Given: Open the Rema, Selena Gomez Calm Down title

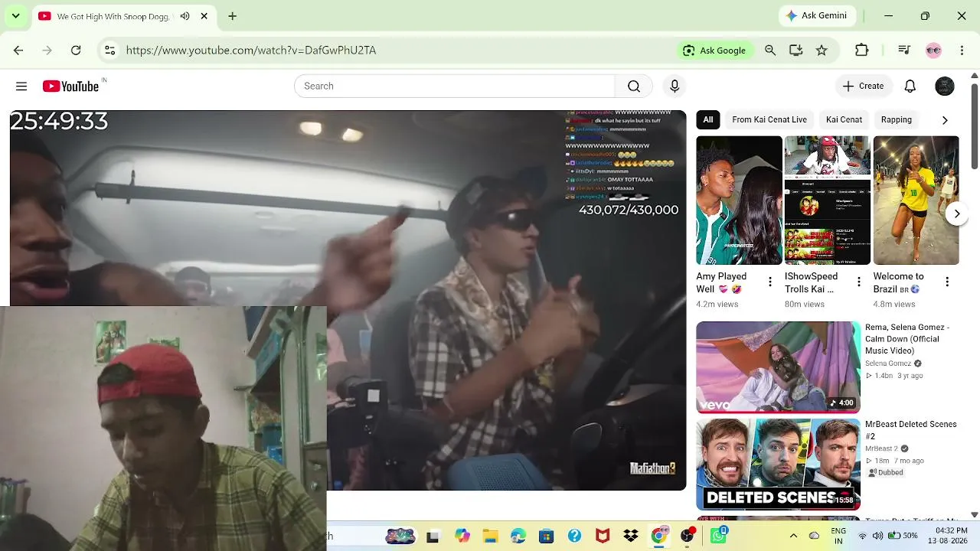Looking at the screenshot, I should tap(907, 339).
